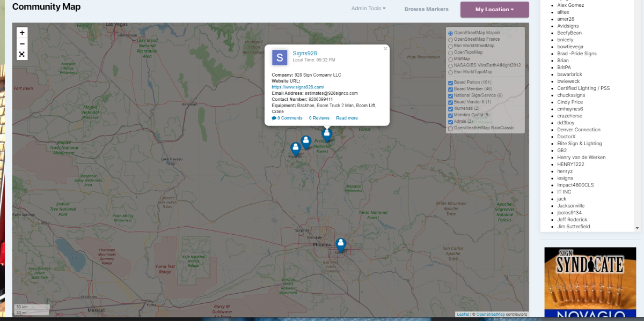Viewport: 644px width, 321px height.
Task: Select Jacksonville in the member list
Action: (571, 206)
